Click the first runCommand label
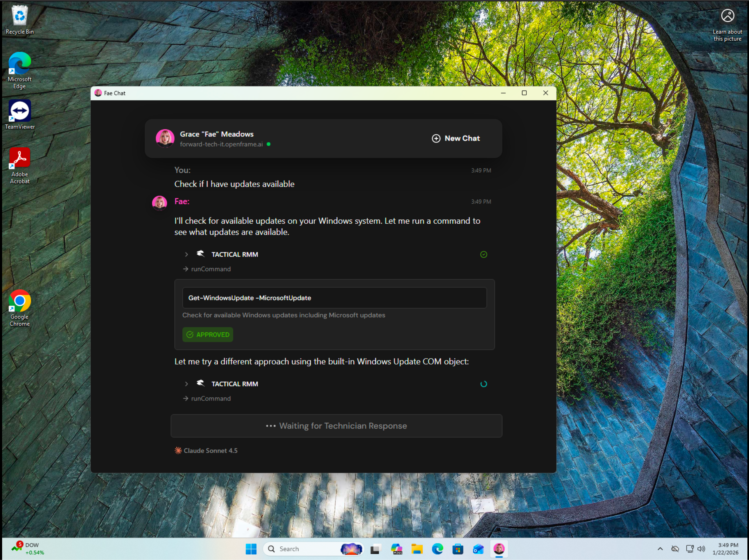 point(211,269)
